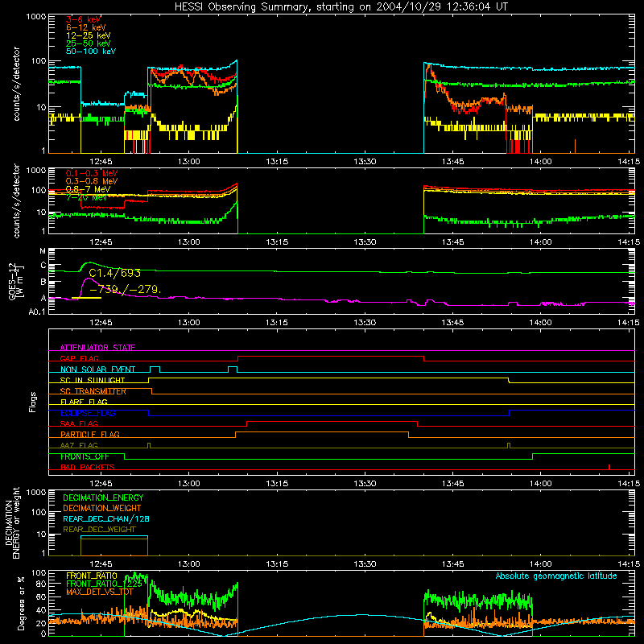Click the 7-20 MeV legend entry
Image resolution: width=644 pixels, height=644 pixels.
(86, 197)
